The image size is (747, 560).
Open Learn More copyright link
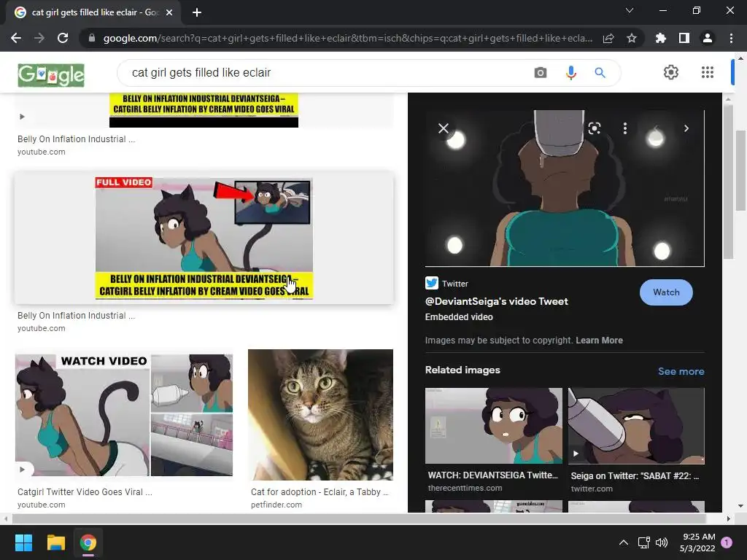pyautogui.click(x=599, y=341)
